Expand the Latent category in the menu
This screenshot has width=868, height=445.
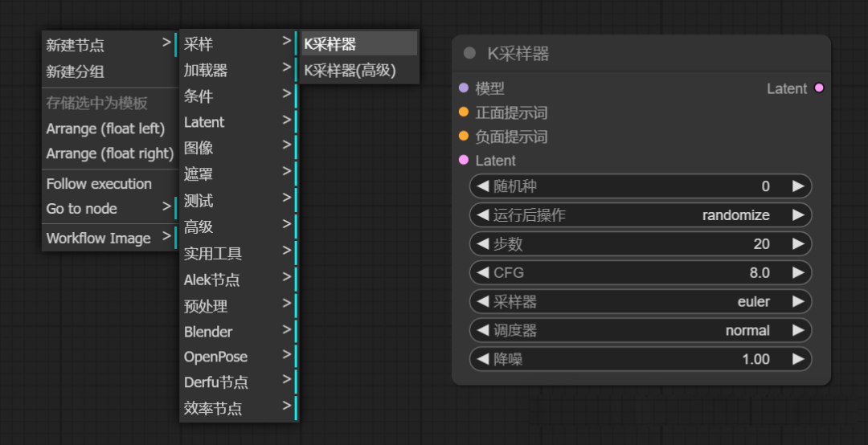point(240,122)
